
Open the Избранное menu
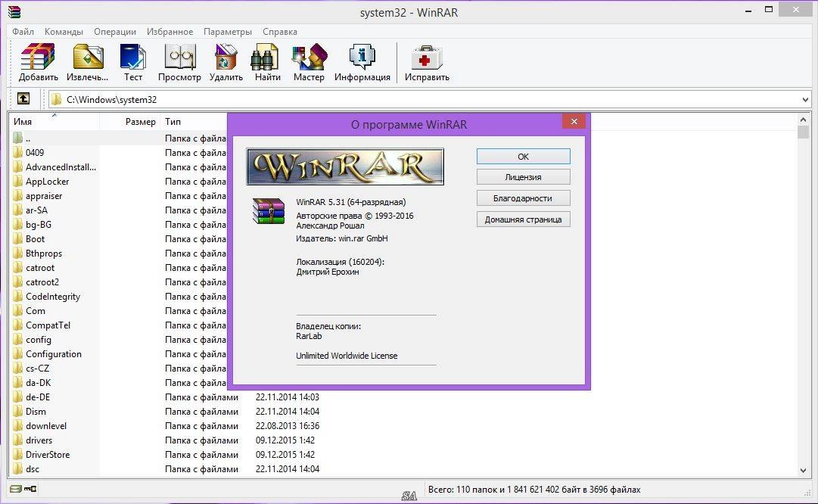coord(170,31)
